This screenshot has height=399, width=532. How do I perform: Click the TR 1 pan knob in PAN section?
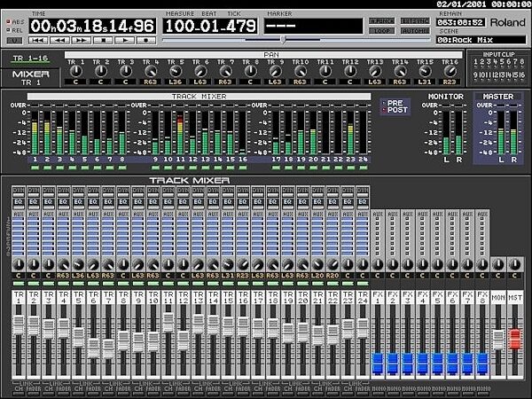75,71
